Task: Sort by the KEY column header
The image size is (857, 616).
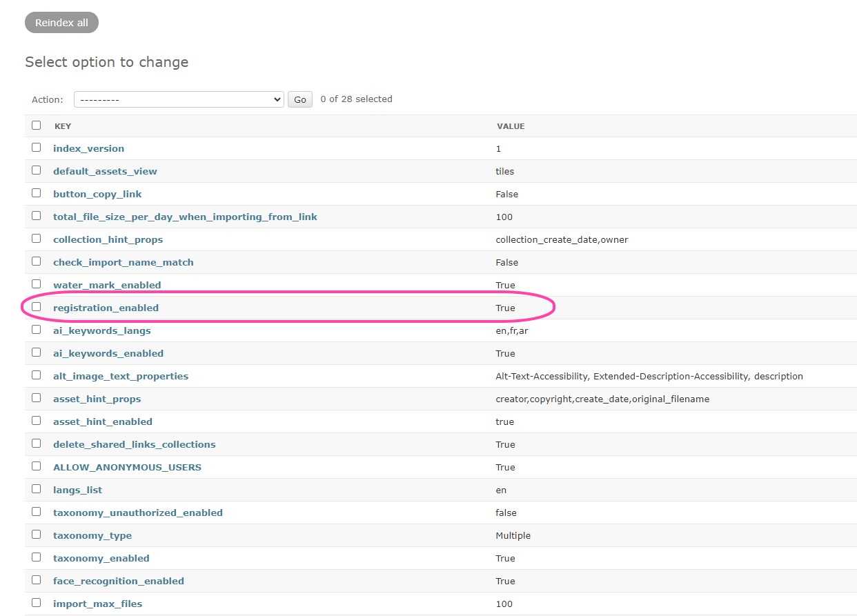Action: point(63,126)
